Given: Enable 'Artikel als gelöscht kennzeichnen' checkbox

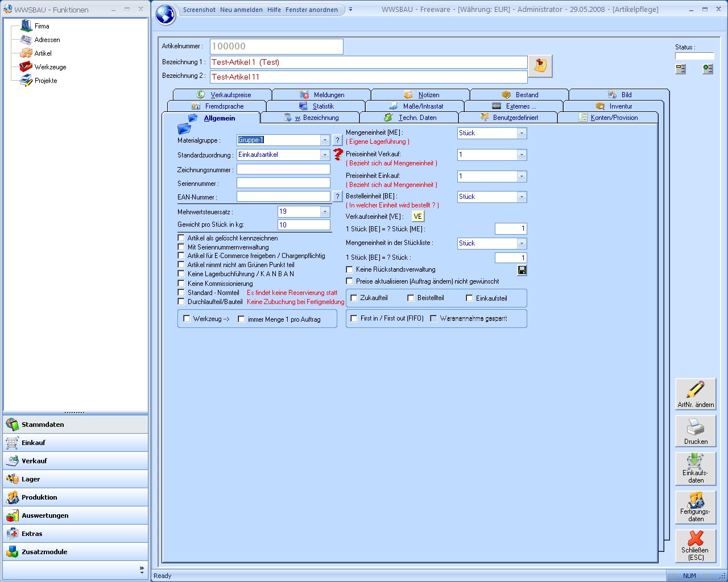Looking at the screenshot, I should 181,238.
